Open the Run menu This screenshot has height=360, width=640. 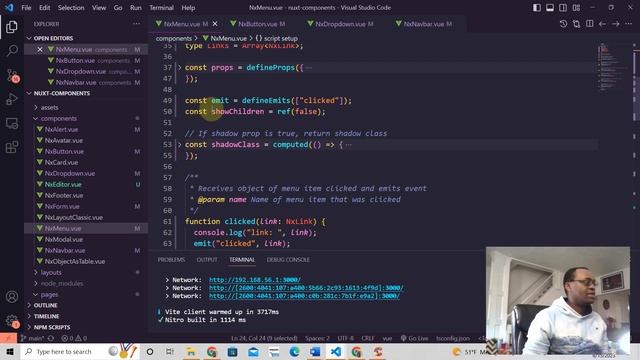tap(136, 8)
